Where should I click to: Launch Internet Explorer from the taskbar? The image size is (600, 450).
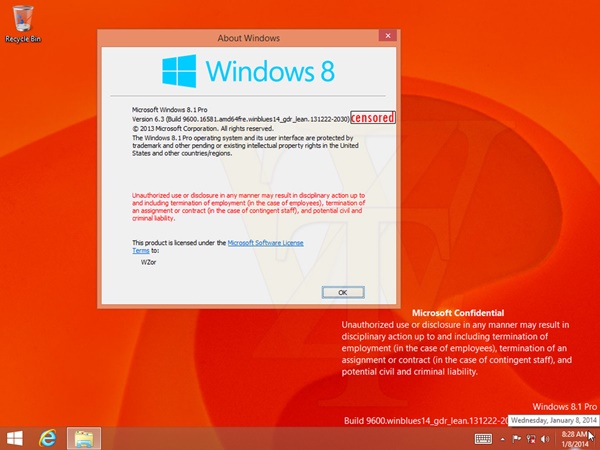pyautogui.click(x=48, y=439)
